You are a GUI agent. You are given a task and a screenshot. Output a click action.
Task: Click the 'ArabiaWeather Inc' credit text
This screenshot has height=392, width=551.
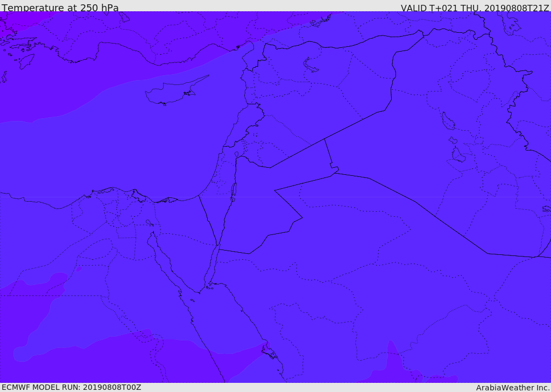513,388
